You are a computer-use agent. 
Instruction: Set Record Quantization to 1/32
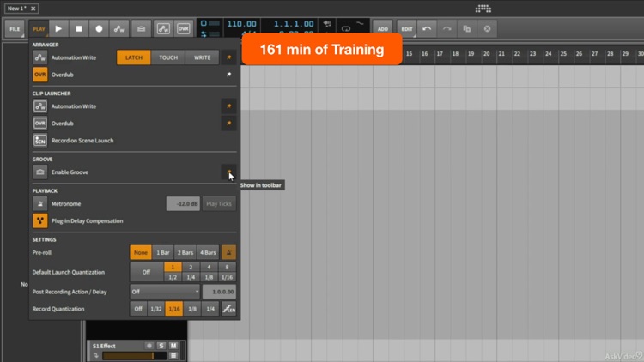click(x=156, y=309)
